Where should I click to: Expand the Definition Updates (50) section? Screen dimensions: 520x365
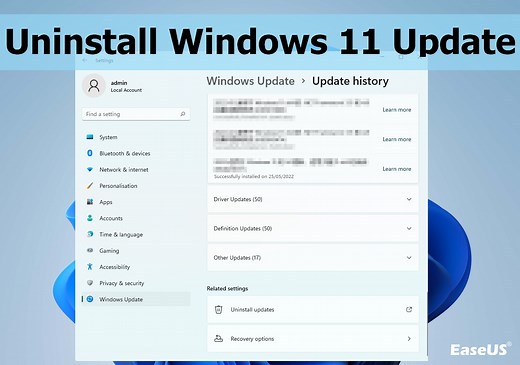[313, 228]
